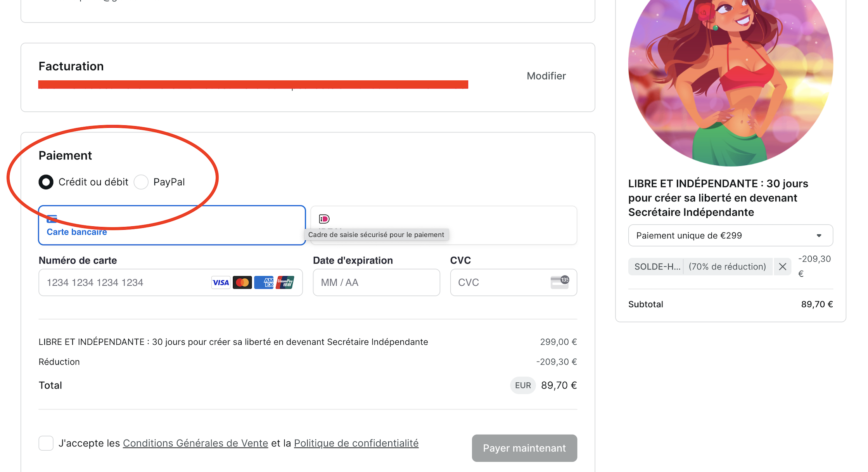The image size is (868, 472).
Task: Focus the Numéro de carte field
Action: coord(171,283)
